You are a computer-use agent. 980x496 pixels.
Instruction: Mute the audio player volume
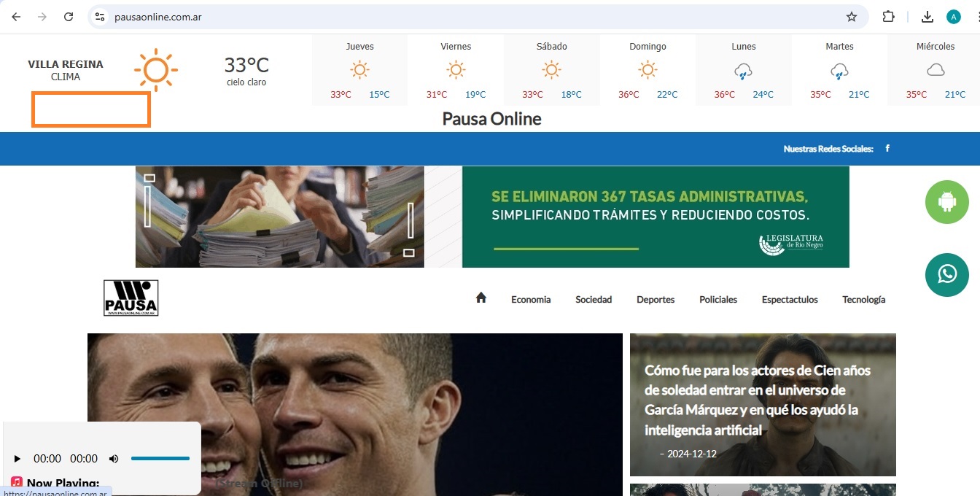(x=114, y=459)
